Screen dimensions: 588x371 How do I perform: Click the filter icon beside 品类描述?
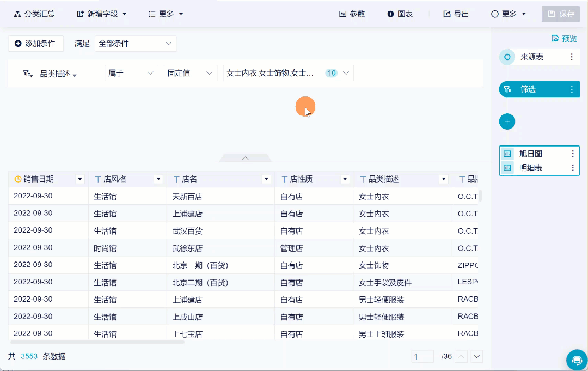pos(28,74)
